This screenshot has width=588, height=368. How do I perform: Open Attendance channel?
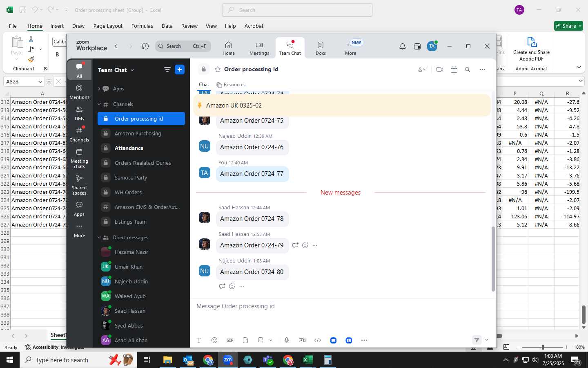pos(141,148)
